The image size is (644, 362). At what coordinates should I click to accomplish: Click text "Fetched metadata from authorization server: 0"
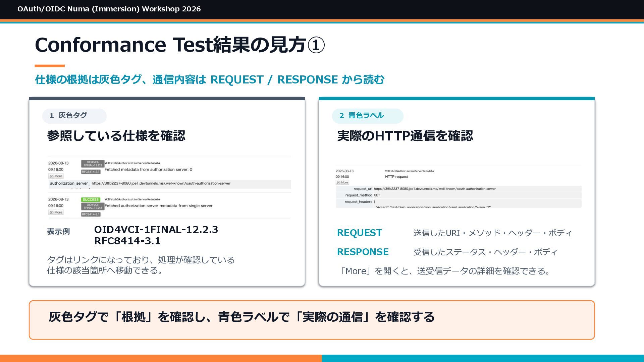(x=148, y=170)
